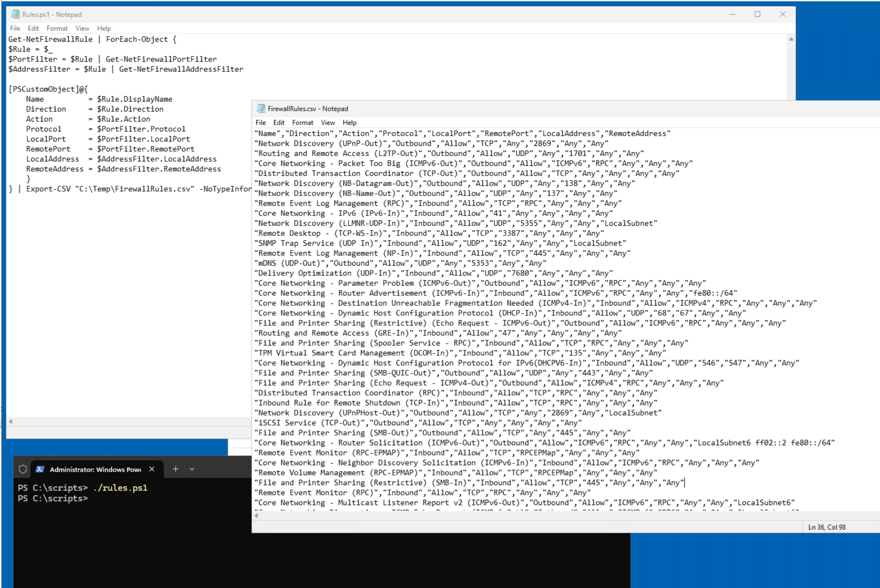Click the PowerShell icon on the terminal tab
The image size is (880, 588).
coord(40,469)
